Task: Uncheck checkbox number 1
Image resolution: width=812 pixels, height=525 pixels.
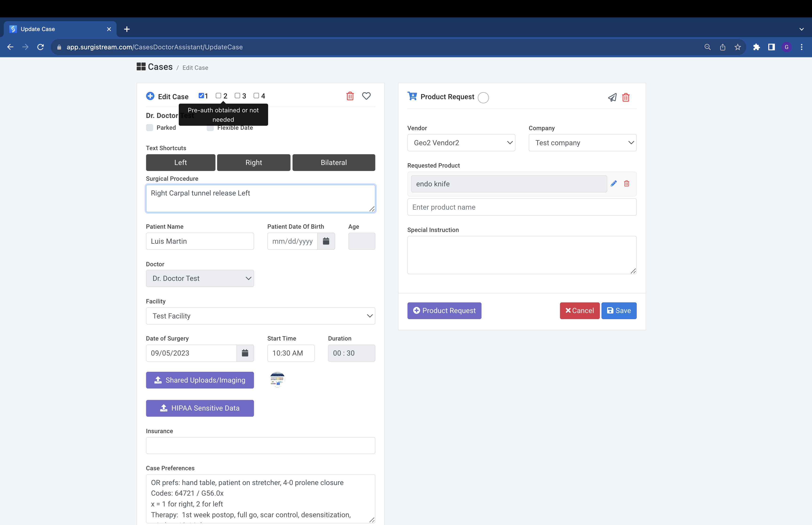Action: 201,95
